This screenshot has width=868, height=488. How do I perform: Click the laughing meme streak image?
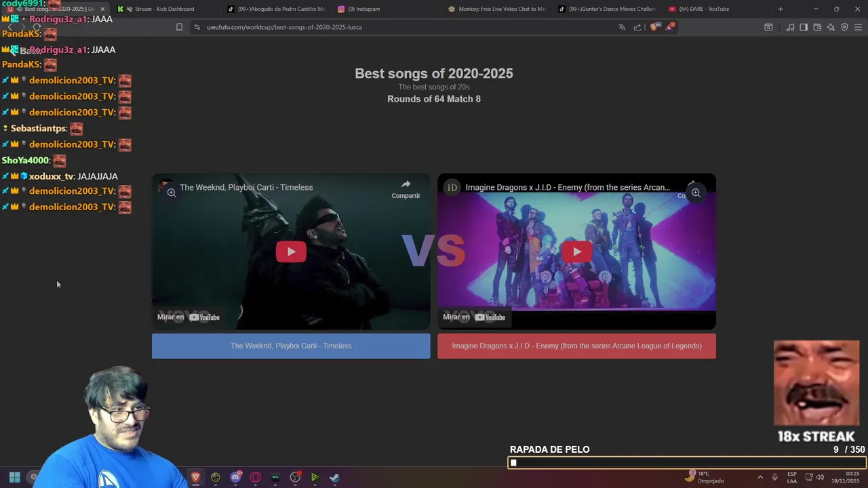(816, 383)
